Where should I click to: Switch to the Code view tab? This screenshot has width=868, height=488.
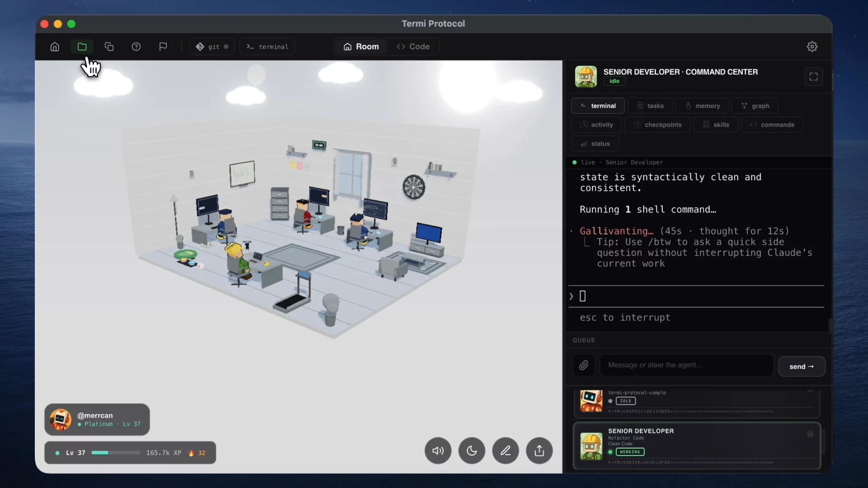[x=413, y=47]
